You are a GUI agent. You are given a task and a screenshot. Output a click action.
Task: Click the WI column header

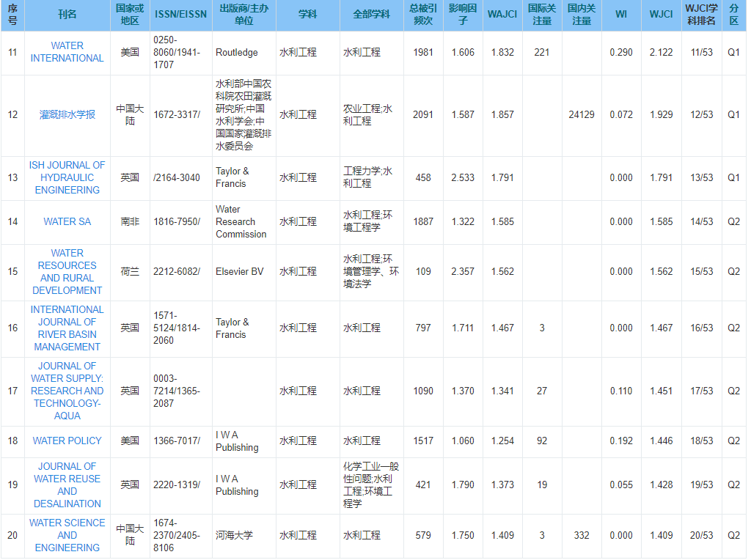621,15
